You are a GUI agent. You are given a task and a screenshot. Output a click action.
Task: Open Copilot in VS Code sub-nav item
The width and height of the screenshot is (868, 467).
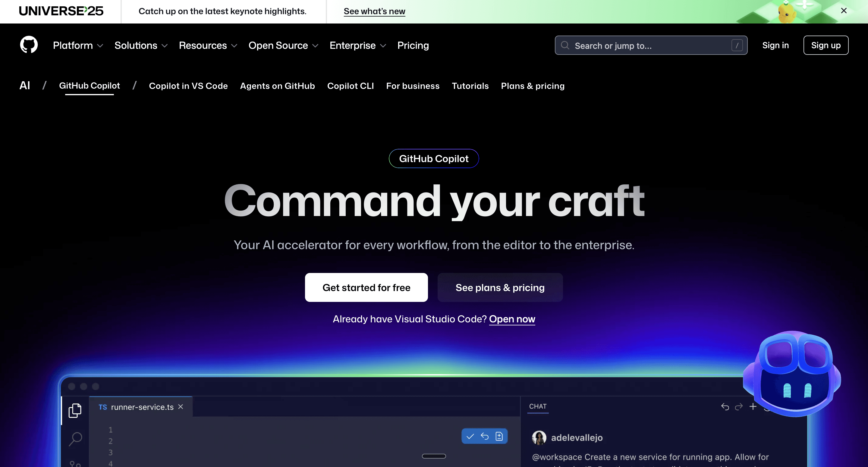188,86
